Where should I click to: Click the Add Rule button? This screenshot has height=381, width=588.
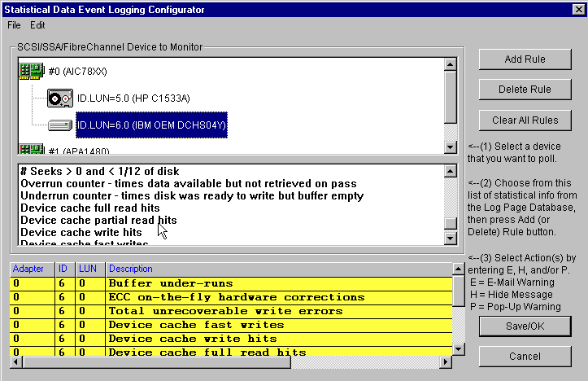coord(525,59)
